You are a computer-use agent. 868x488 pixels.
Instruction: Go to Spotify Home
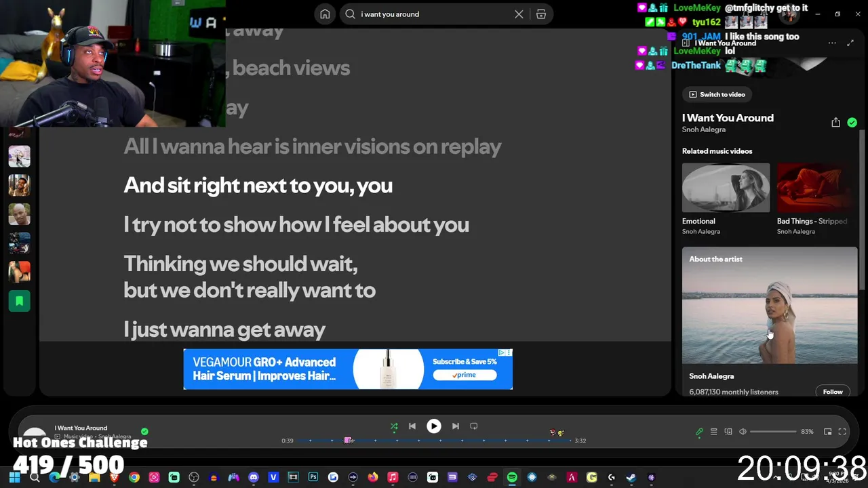[325, 14]
